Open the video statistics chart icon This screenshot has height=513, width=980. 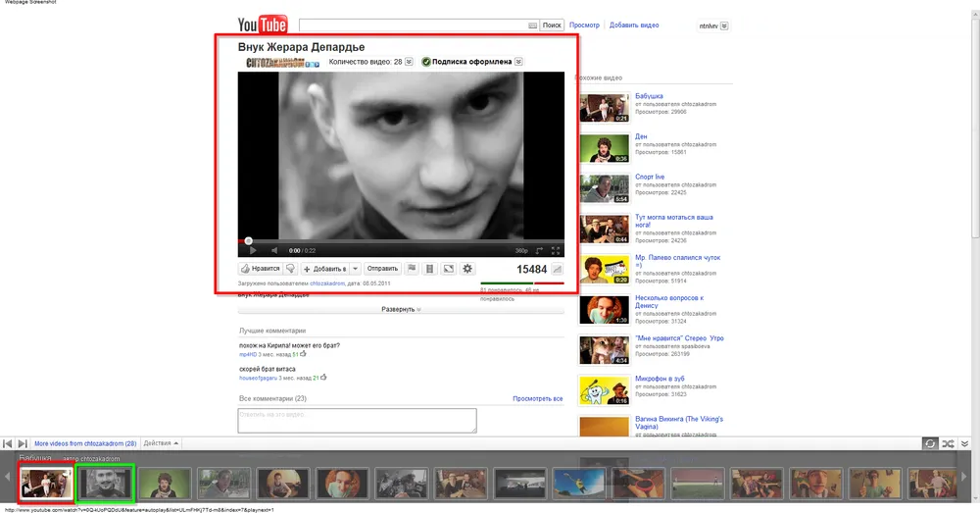(557, 269)
